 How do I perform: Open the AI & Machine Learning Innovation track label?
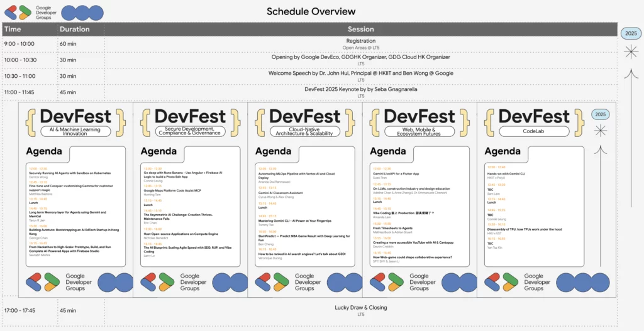[75, 131]
